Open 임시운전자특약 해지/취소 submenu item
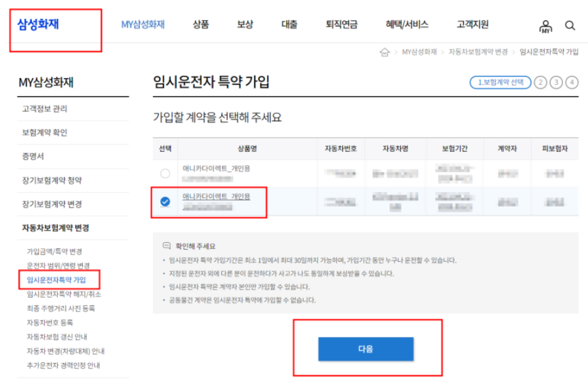The image size is (588, 388). pos(64,294)
